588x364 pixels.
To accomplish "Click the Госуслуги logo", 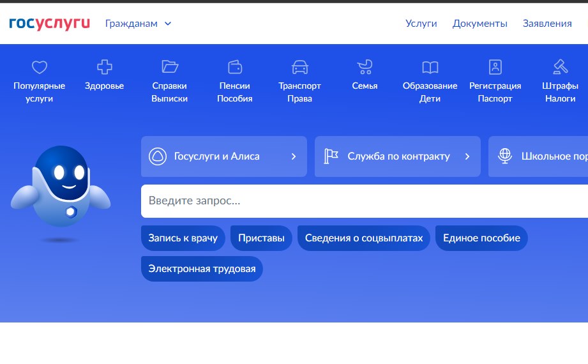I will pyautogui.click(x=50, y=23).
